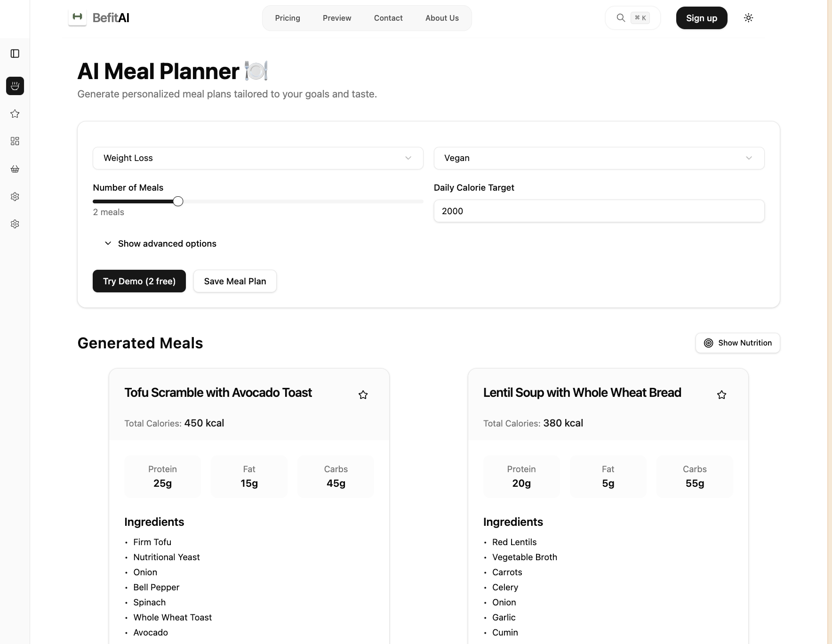Toggle the sidebar panel icon
The image size is (832, 644).
coord(15,54)
